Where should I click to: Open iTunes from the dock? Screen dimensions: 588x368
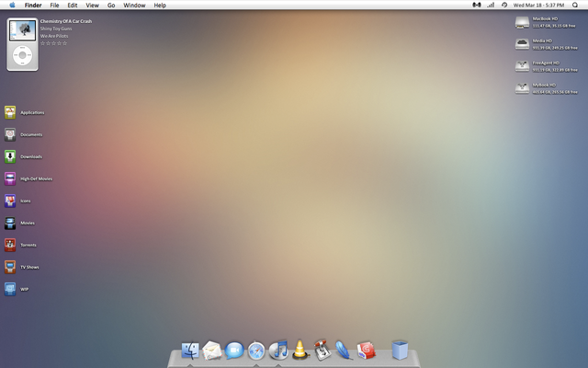click(278, 351)
